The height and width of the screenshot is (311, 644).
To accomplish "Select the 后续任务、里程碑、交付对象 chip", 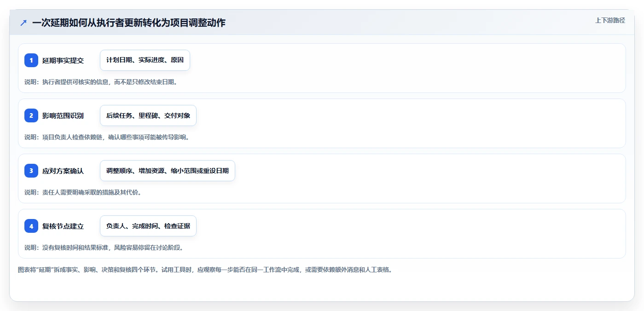I will (148, 115).
